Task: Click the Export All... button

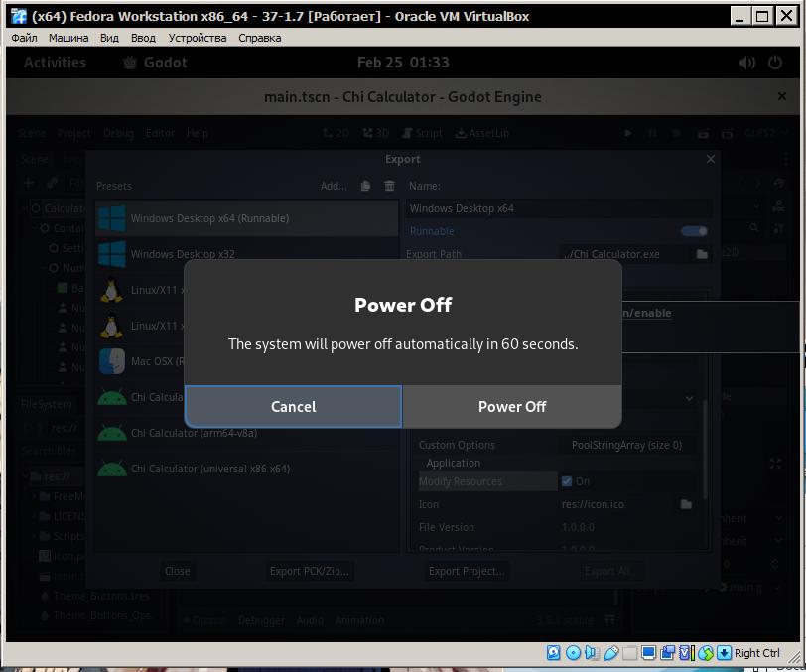Action: point(609,571)
